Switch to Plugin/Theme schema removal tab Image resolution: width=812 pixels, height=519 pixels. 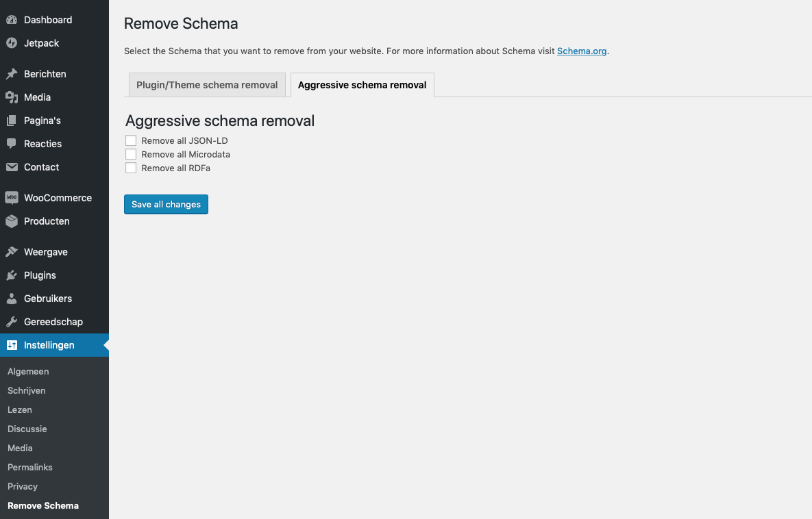(207, 85)
